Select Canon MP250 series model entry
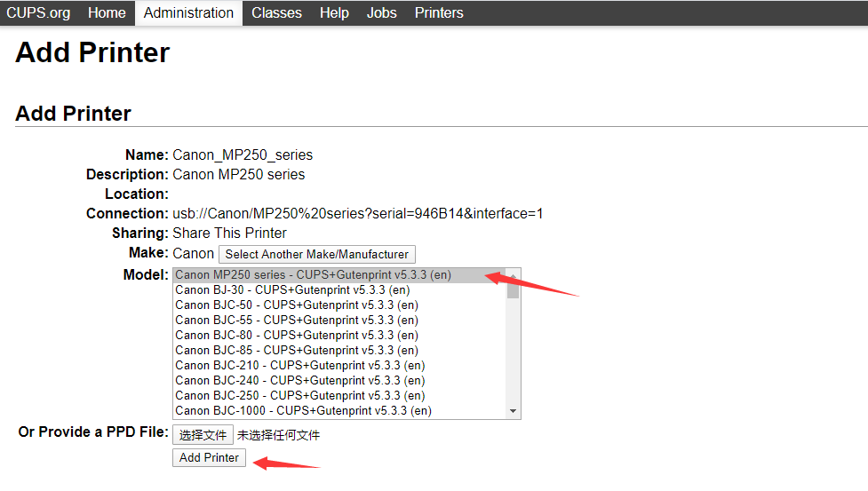The image size is (868, 491). (339, 275)
